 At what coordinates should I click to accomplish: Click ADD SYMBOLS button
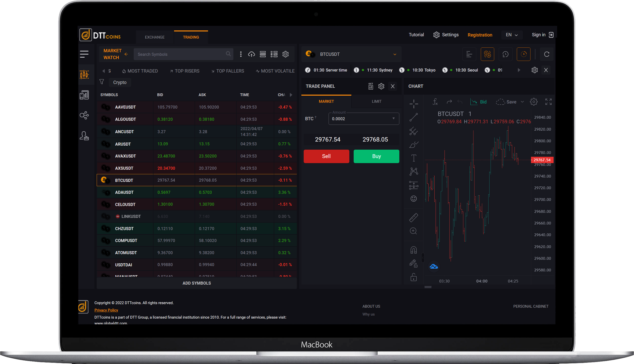click(x=197, y=283)
